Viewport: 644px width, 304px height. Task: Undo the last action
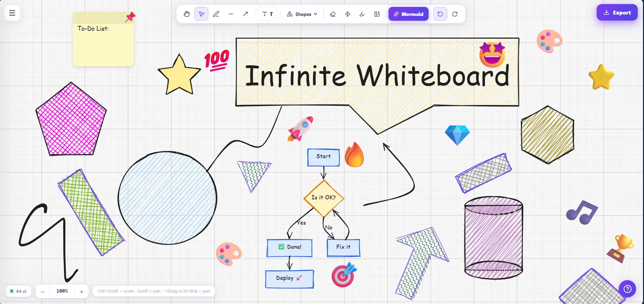(x=440, y=14)
